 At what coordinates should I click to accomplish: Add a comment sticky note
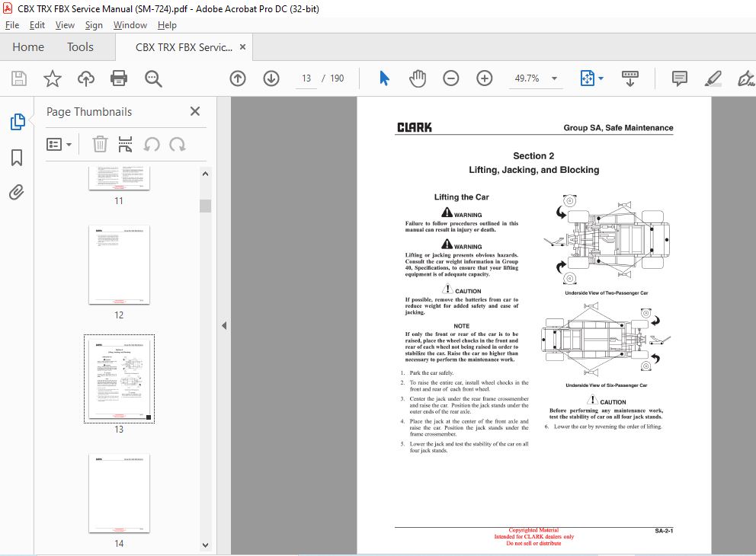point(679,78)
